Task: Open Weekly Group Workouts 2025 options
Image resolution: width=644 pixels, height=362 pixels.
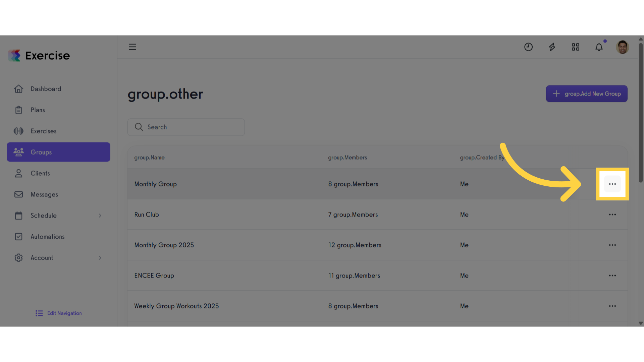Action: coord(612,306)
